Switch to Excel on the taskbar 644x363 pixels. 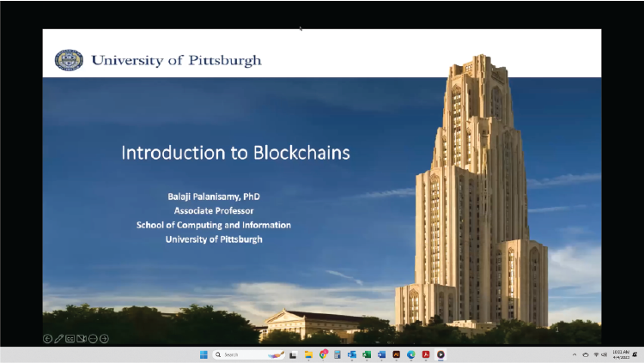pos(367,354)
